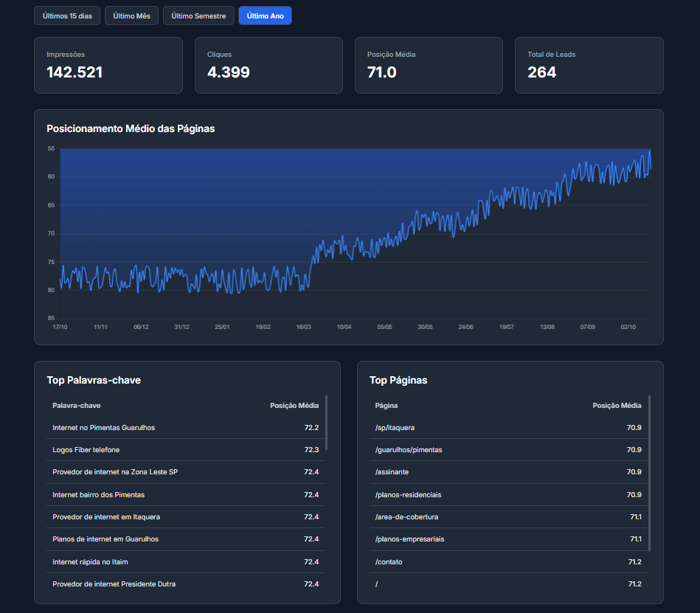This screenshot has width=700, height=613.
Task: Click the Top Palavras-chave table scrollbar
Action: [326, 423]
